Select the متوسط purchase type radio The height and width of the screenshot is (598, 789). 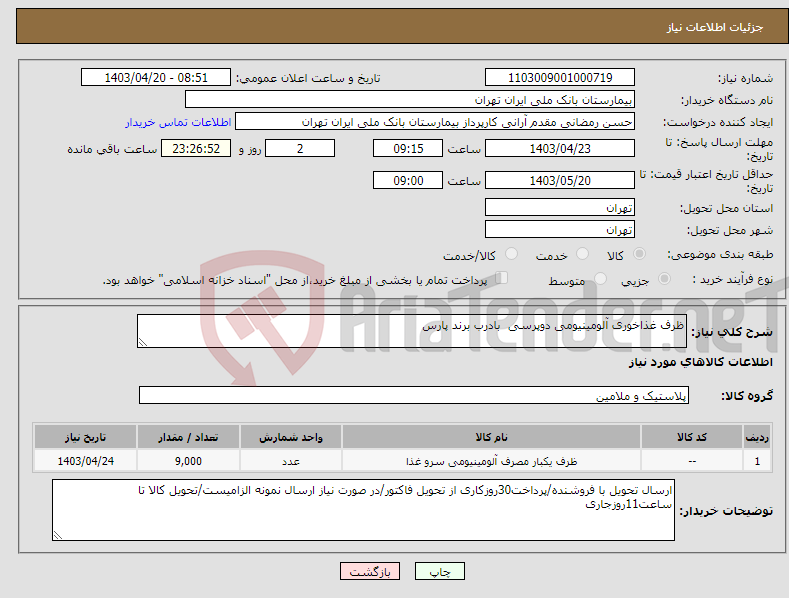click(x=600, y=279)
